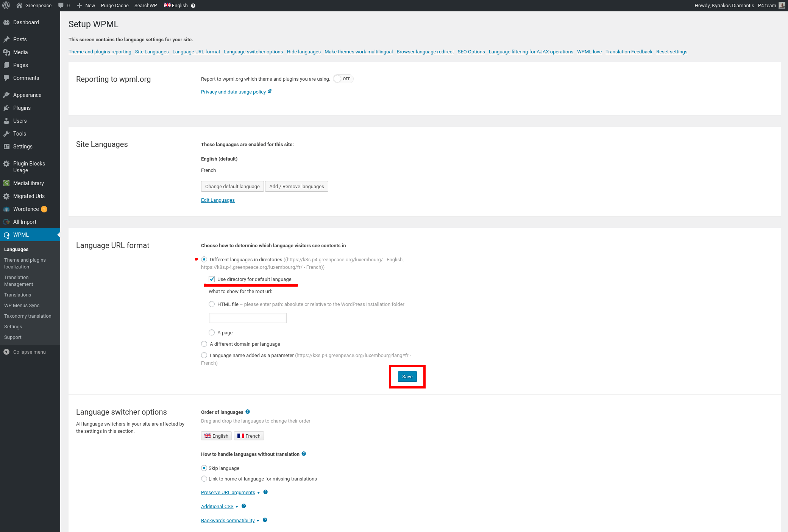Select Different languages in directories option
The width and height of the screenshot is (788, 532).
pos(204,259)
